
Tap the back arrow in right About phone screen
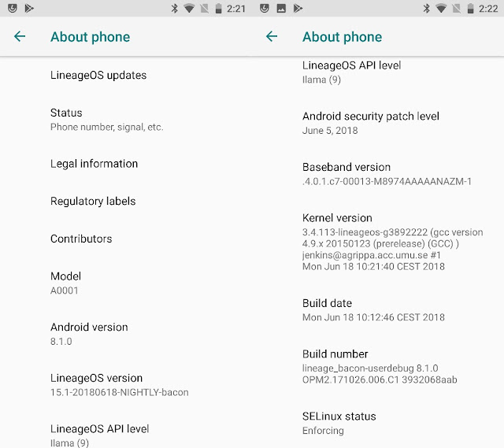coord(272,36)
